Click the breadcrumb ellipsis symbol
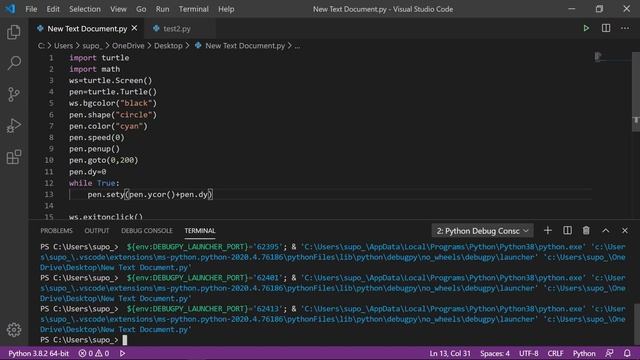 (x=297, y=46)
